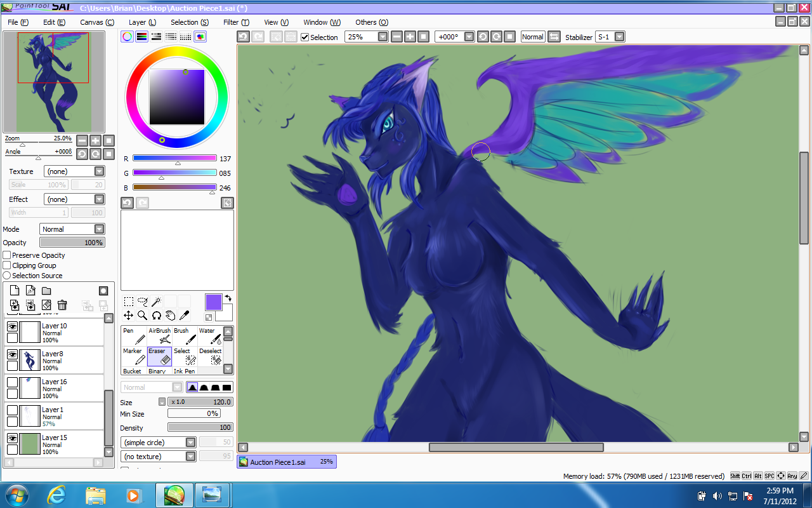This screenshot has height=508, width=812.
Task: Choose the Water brush tool
Action: [x=210, y=336]
